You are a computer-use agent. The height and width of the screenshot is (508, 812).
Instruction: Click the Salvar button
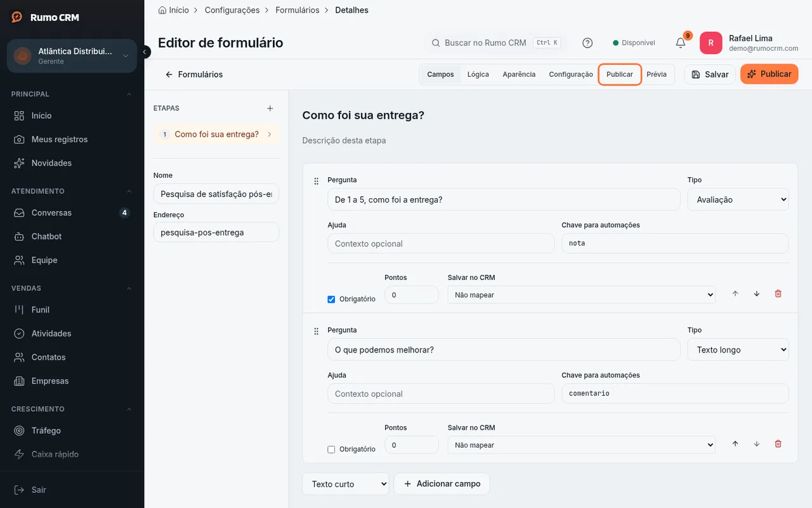tap(710, 74)
